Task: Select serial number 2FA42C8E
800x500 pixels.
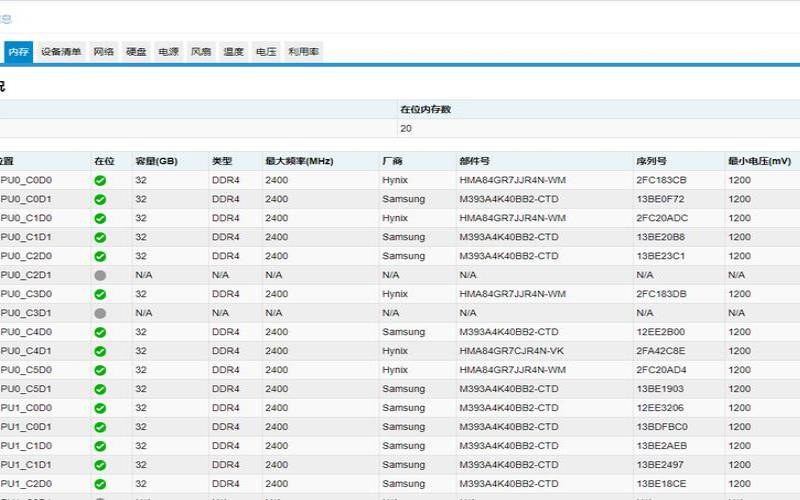Action: [x=660, y=351]
